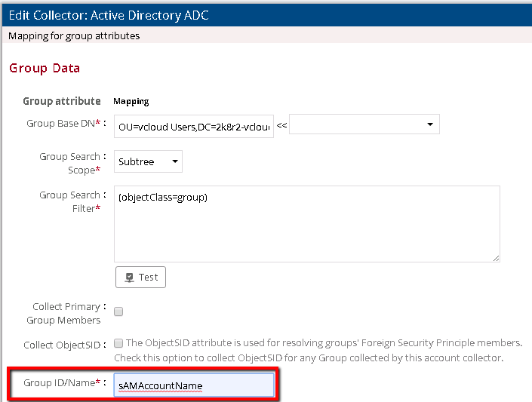The height and width of the screenshot is (402, 532).
Task: Click the Group Search Filter label
Action: [69, 201]
